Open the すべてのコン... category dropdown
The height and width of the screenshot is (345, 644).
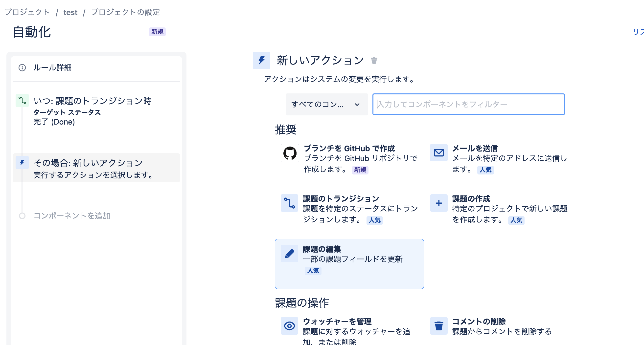[x=326, y=105]
